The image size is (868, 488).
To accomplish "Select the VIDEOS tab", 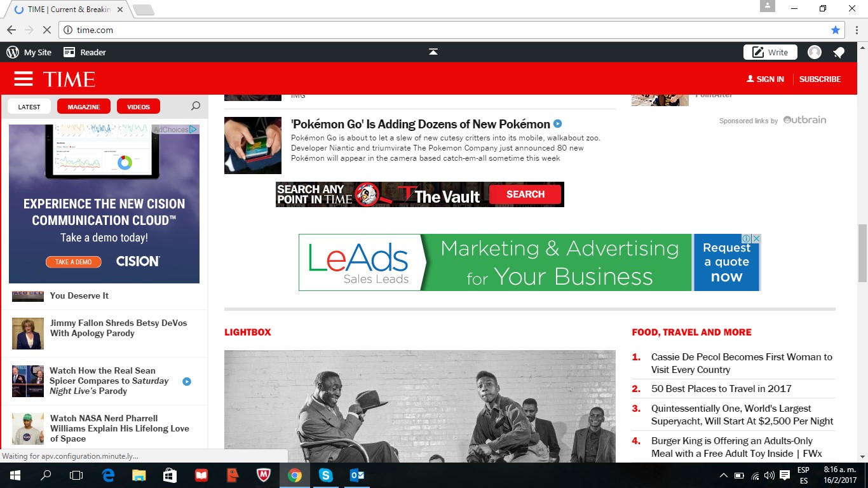I will click(x=139, y=107).
